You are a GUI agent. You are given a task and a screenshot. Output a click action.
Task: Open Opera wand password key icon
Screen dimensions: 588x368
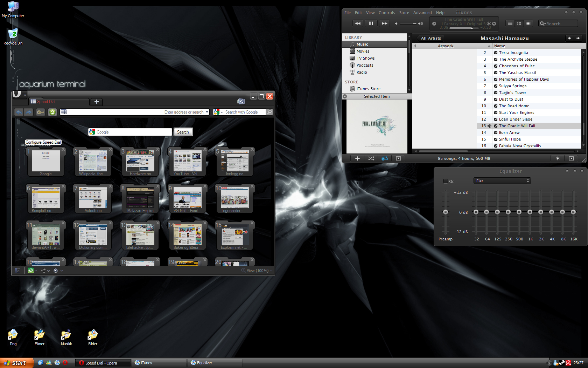pyautogui.click(x=41, y=112)
